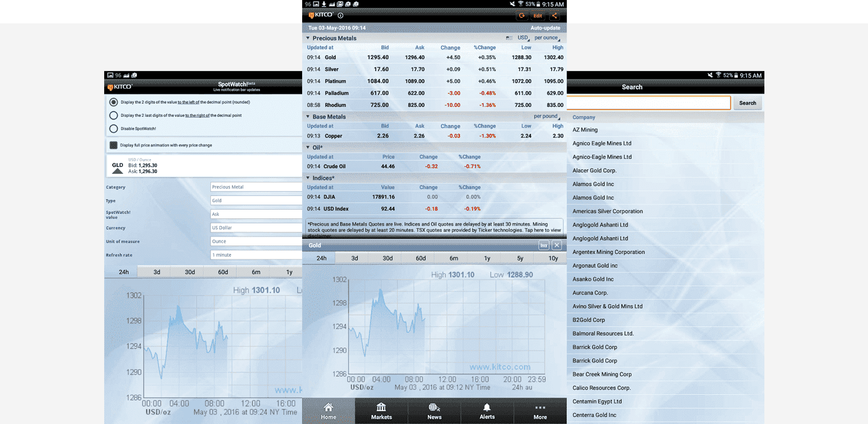This screenshot has width=868, height=424.
Task: Tap the Buy icon on Gold chart header
Action: coord(544,245)
